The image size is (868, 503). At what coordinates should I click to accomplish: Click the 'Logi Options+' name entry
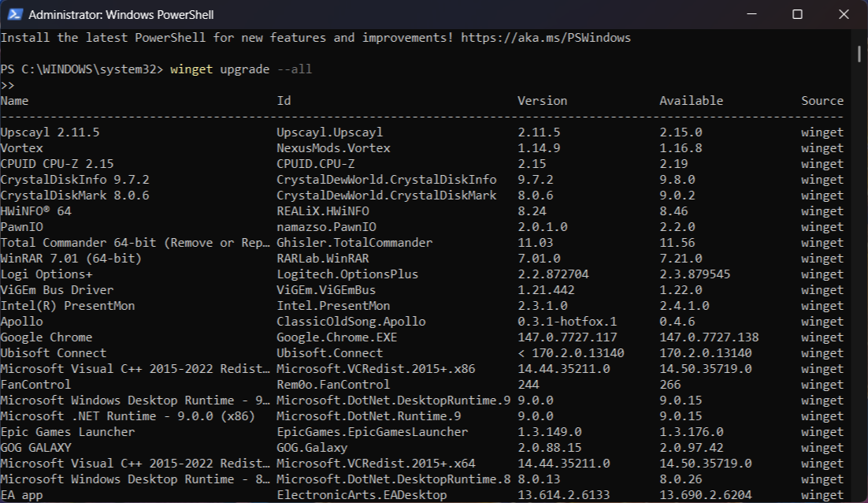click(x=46, y=274)
